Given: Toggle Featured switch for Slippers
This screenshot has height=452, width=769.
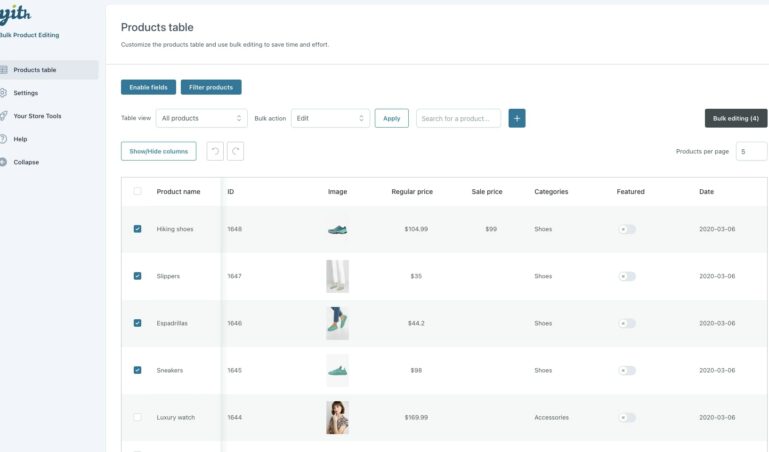Looking at the screenshot, I should click(627, 276).
